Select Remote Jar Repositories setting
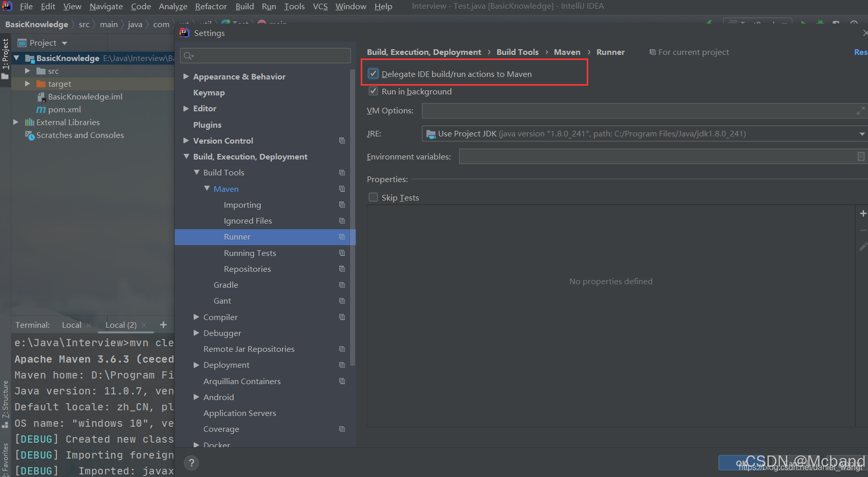The height and width of the screenshot is (477, 868). [x=249, y=349]
